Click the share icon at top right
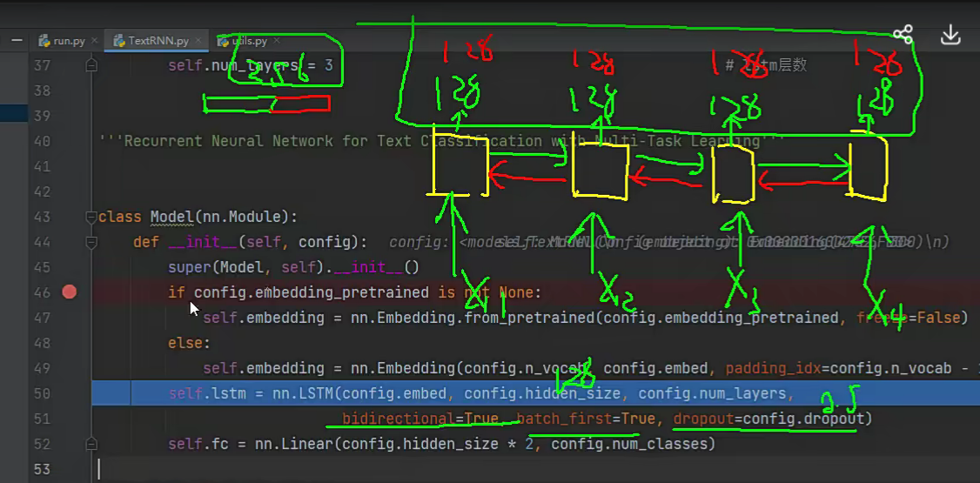This screenshot has width=980, height=483. click(903, 35)
